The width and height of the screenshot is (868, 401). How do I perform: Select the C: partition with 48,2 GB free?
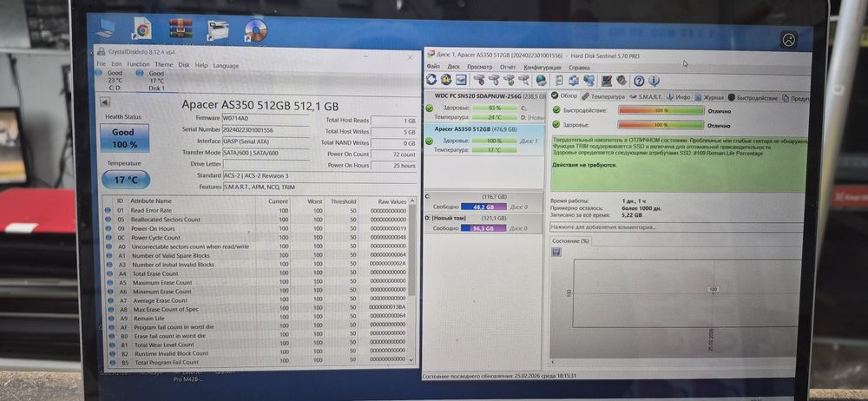(483, 202)
